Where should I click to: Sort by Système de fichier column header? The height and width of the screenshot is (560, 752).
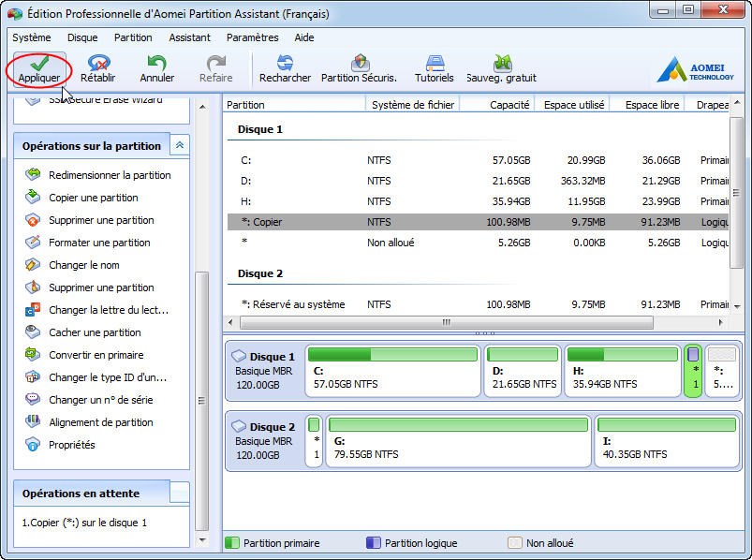point(413,105)
